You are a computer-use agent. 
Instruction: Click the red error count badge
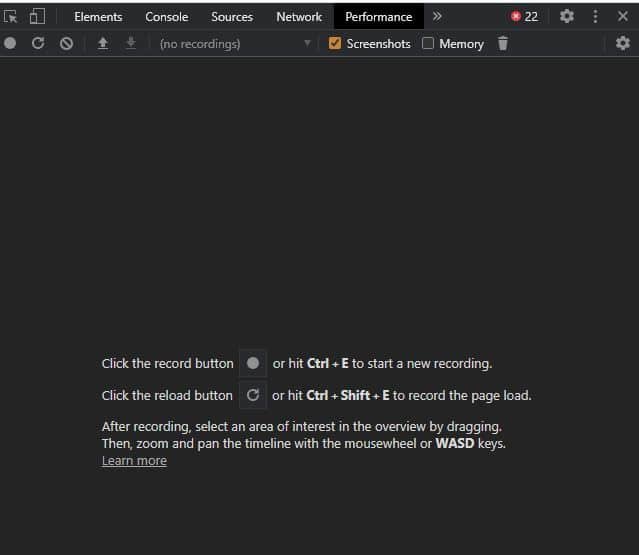[x=525, y=16]
